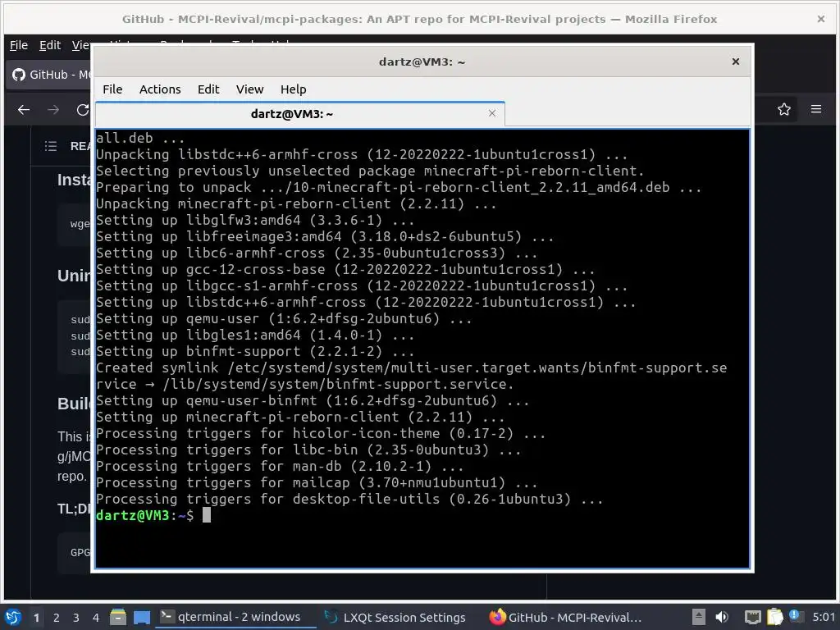
Task: Click 'Processing triggers for mailcap' output line
Action: click(x=317, y=482)
